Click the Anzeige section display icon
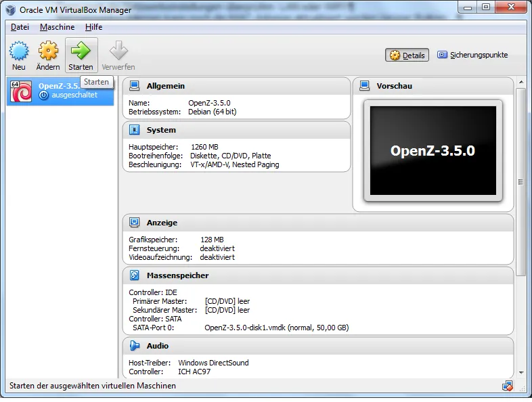Viewport: 532px width, 402px height. 135,223
